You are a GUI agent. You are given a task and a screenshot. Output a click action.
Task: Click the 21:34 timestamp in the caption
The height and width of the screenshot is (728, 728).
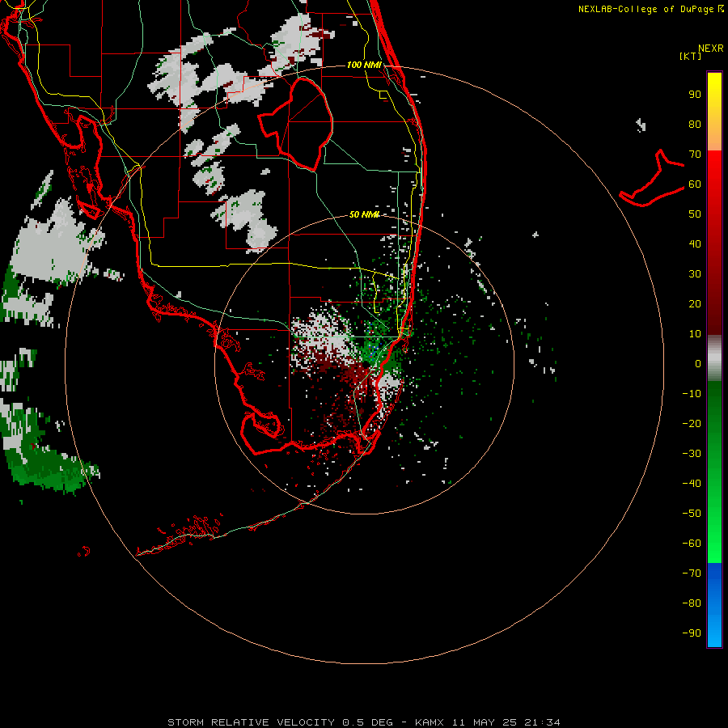tap(542, 722)
